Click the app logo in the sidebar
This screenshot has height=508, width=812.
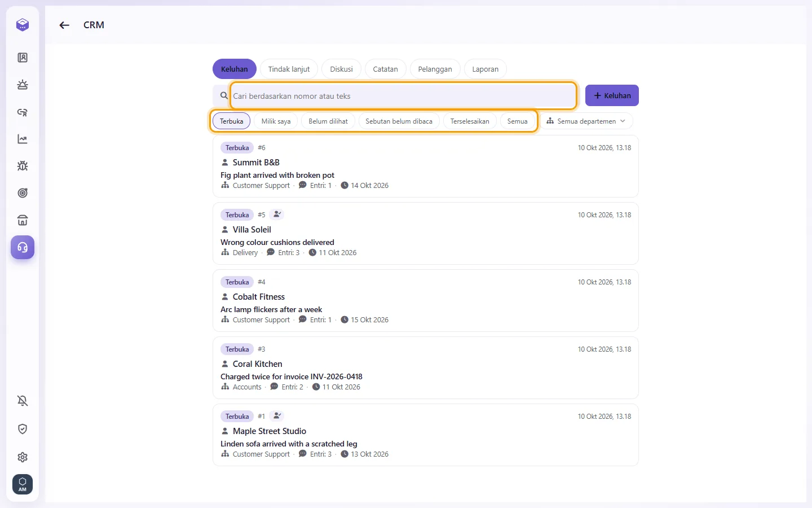(x=23, y=25)
